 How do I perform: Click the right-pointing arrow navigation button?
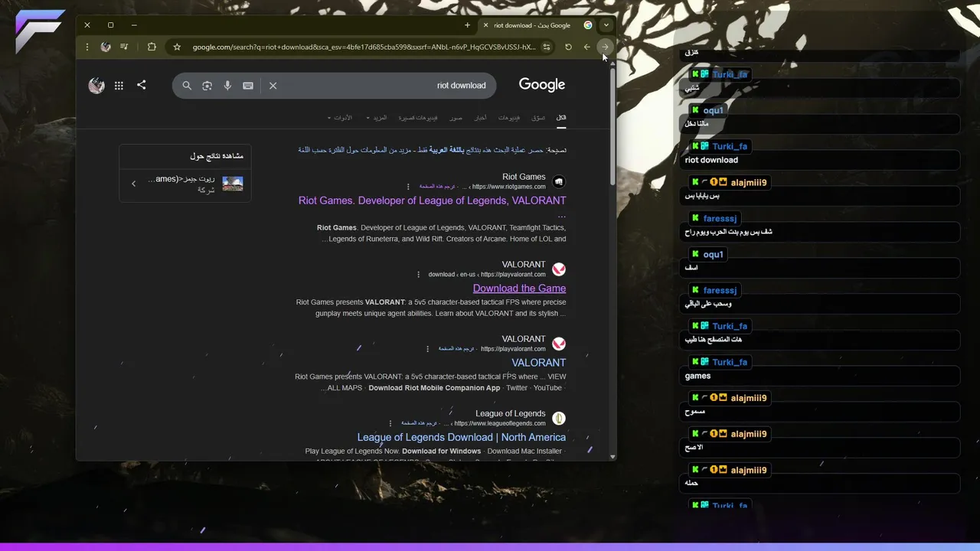pos(605,47)
